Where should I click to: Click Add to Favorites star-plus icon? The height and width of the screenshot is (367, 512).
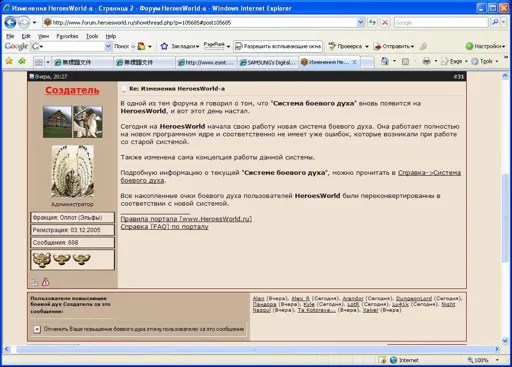coord(22,61)
